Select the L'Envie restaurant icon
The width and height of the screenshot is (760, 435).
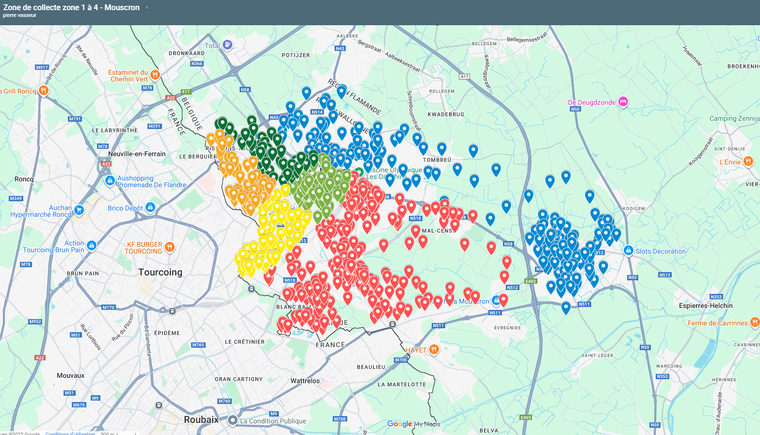tap(748, 161)
